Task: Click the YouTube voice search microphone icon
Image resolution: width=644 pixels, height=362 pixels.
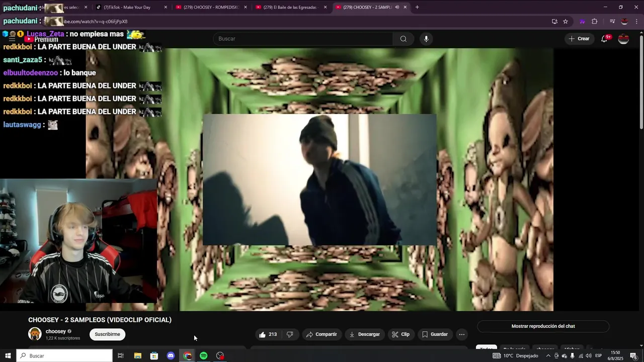Action: pyautogui.click(x=426, y=39)
